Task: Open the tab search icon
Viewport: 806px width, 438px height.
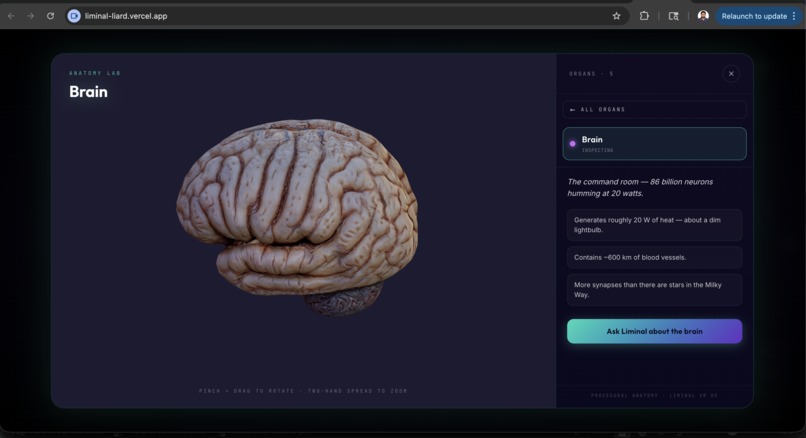Action: tap(673, 16)
